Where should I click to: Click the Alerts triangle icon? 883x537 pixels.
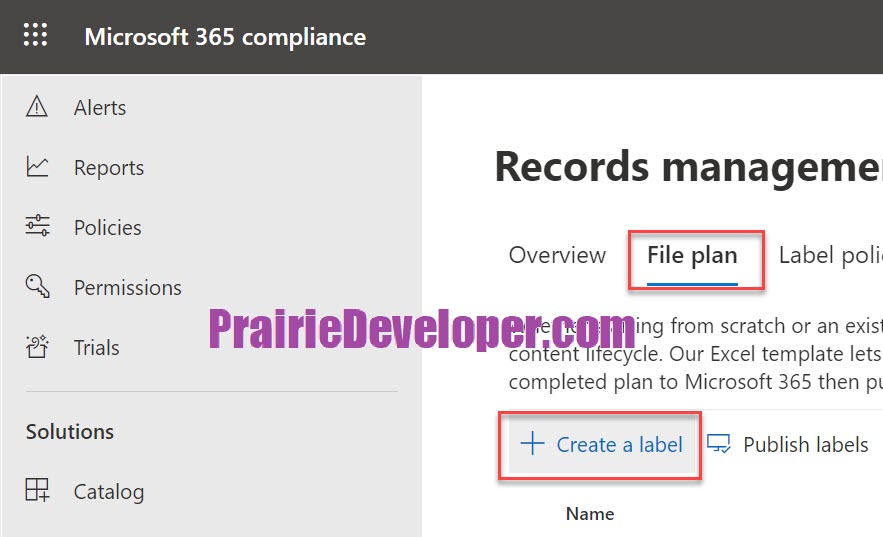pyautogui.click(x=37, y=106)
